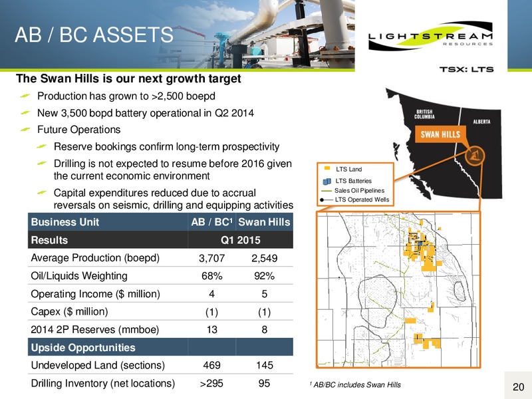Image resolution: width=532 pixels, height=399 pixels.
Task: Click the 'Future Operations' bullet
Action: pos(78,130)
